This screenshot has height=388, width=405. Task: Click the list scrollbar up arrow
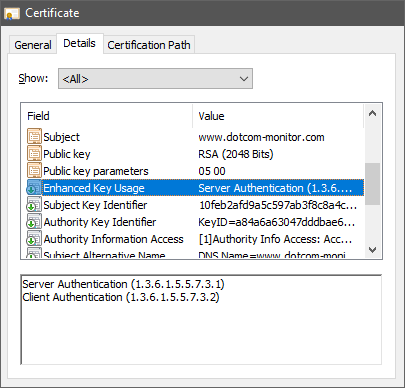[x=372, y=113]
